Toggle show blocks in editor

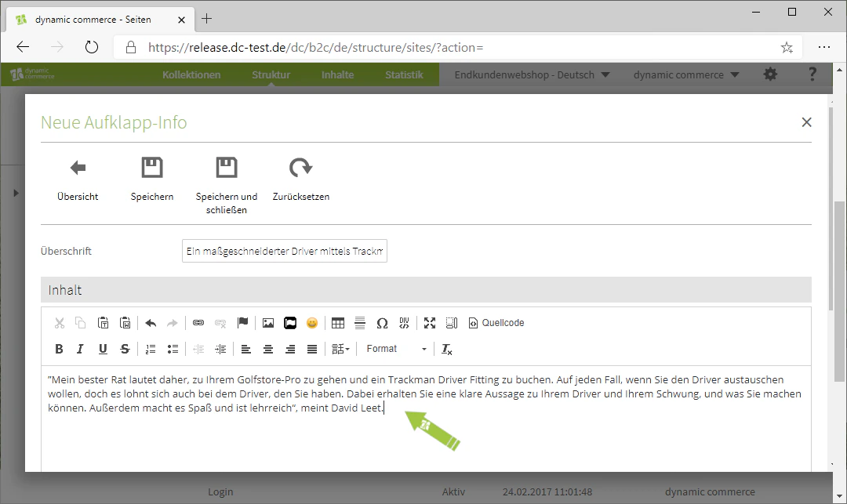tap(452, 323)
